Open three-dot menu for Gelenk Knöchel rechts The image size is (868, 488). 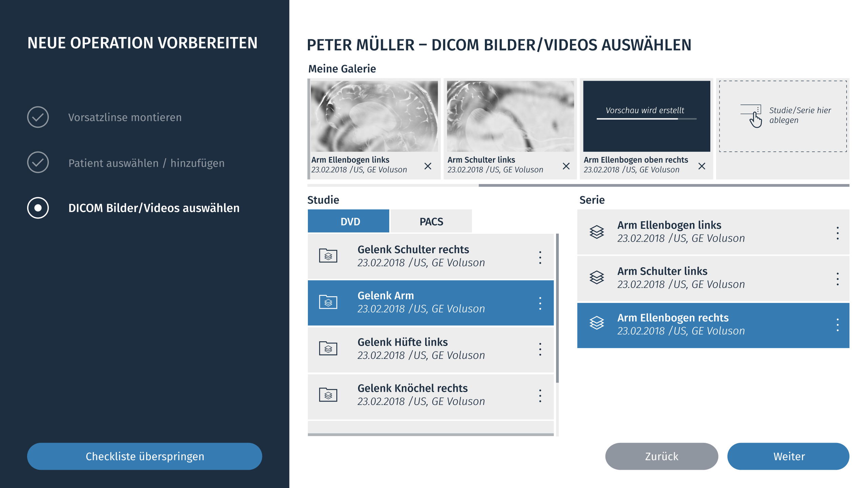pyautogui.click(x=540, y=395)
